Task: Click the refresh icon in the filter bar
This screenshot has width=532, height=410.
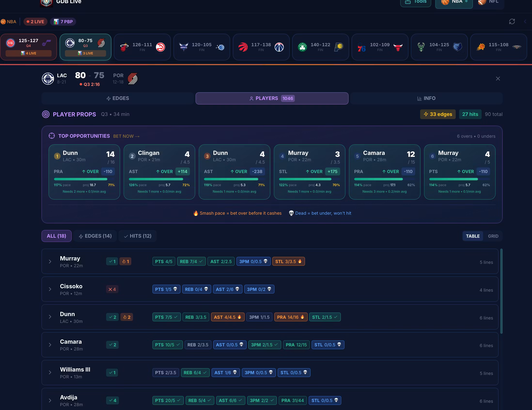Action: coord(512,22)
